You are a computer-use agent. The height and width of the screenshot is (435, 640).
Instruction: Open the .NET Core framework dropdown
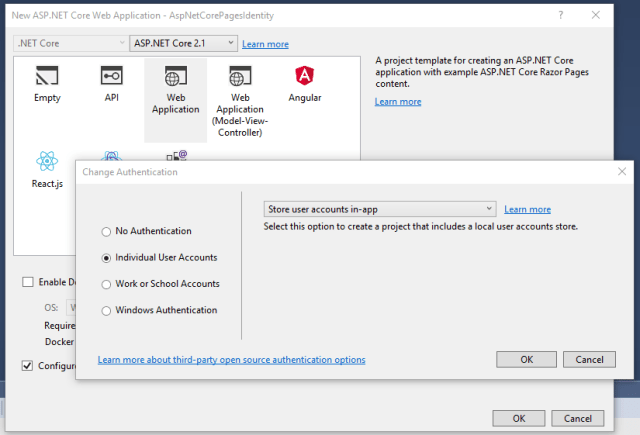69,44
